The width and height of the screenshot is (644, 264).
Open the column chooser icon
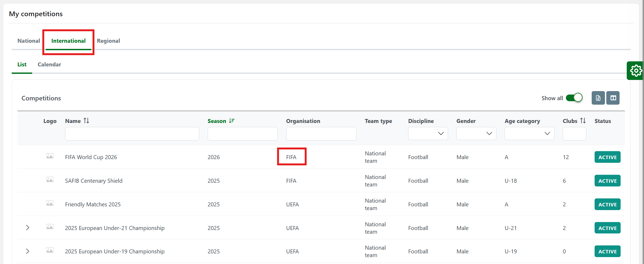point(613,98)
